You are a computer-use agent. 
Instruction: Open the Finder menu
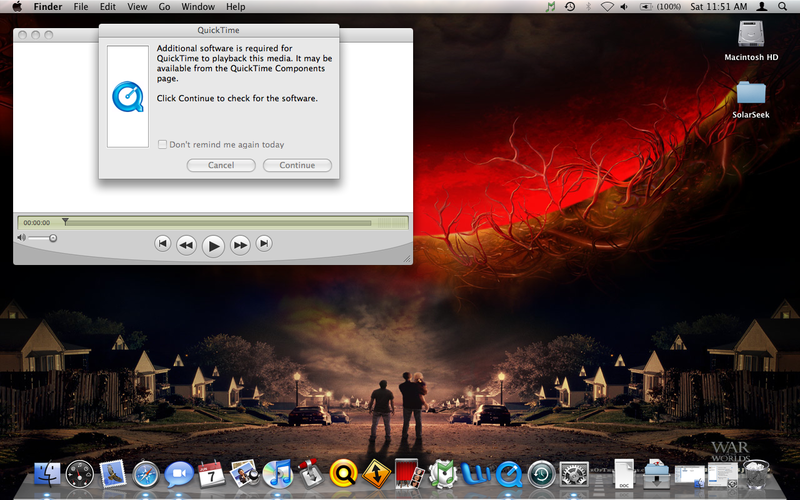tap(48, 7)
